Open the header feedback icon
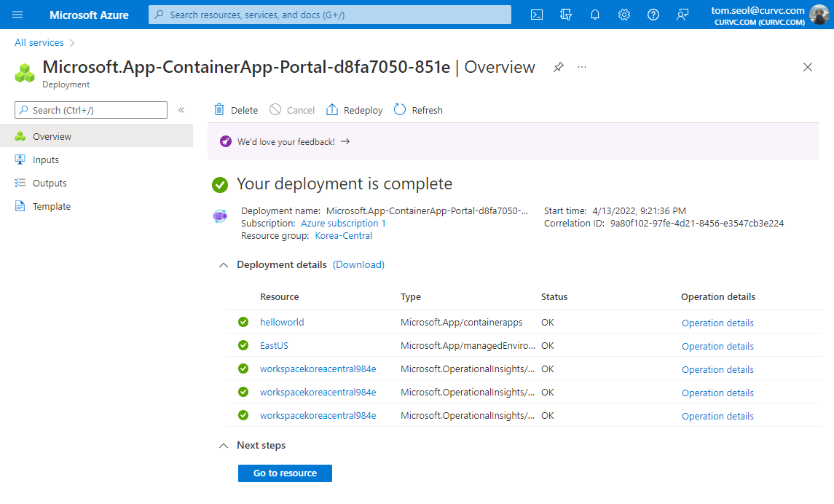834x504 pixels. [682, 15]
